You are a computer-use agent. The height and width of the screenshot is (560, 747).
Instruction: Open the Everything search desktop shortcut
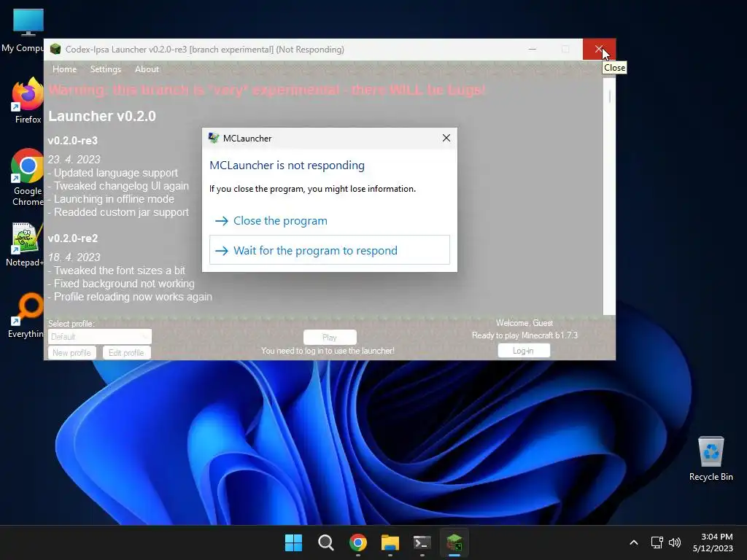(28, 314)
